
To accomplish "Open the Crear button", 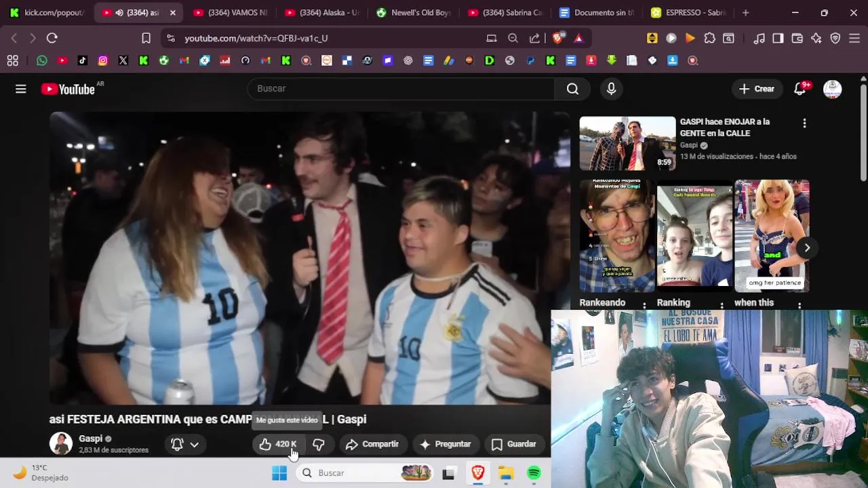I will click(756, 89).
